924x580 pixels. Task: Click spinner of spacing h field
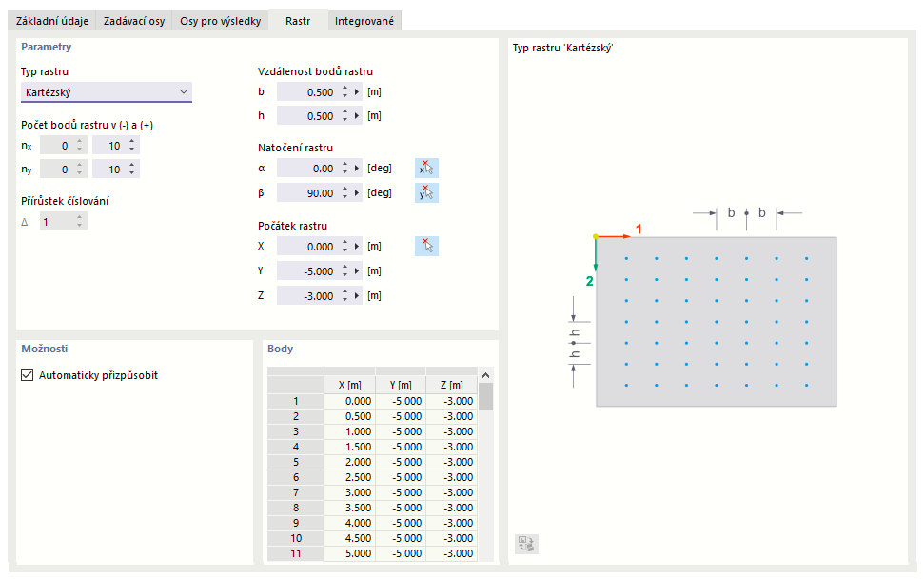[344, 115]
